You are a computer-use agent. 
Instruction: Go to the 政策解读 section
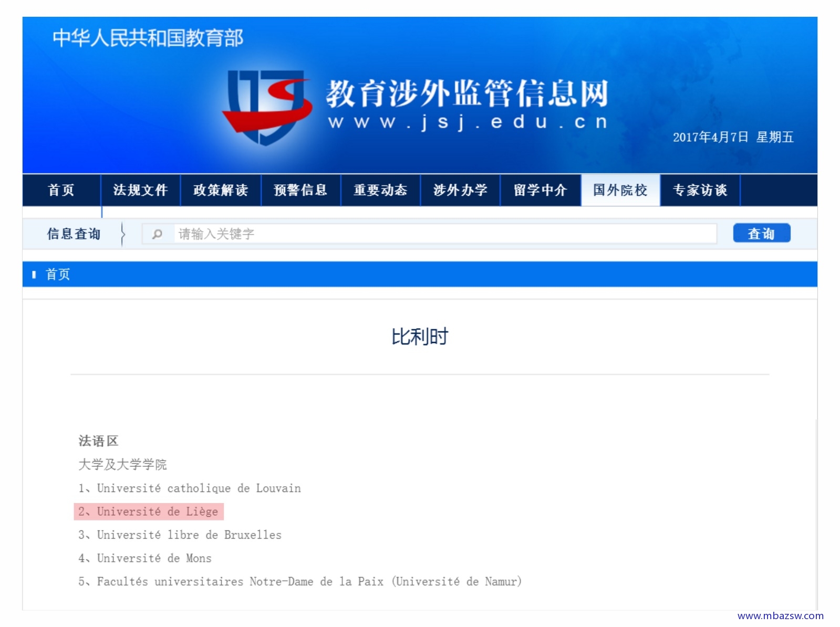[x=221, y=190]
